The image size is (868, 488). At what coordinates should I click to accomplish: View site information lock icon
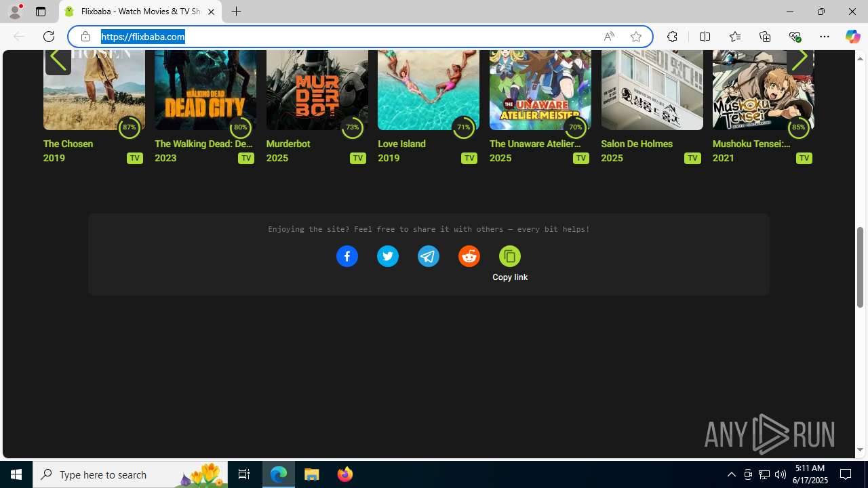tap(85, 37)
